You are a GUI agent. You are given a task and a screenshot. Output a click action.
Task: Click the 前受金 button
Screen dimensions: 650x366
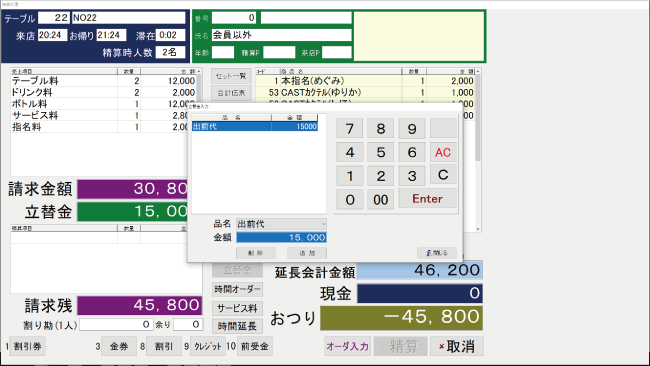pyautogui.click(x=255, y=346)
